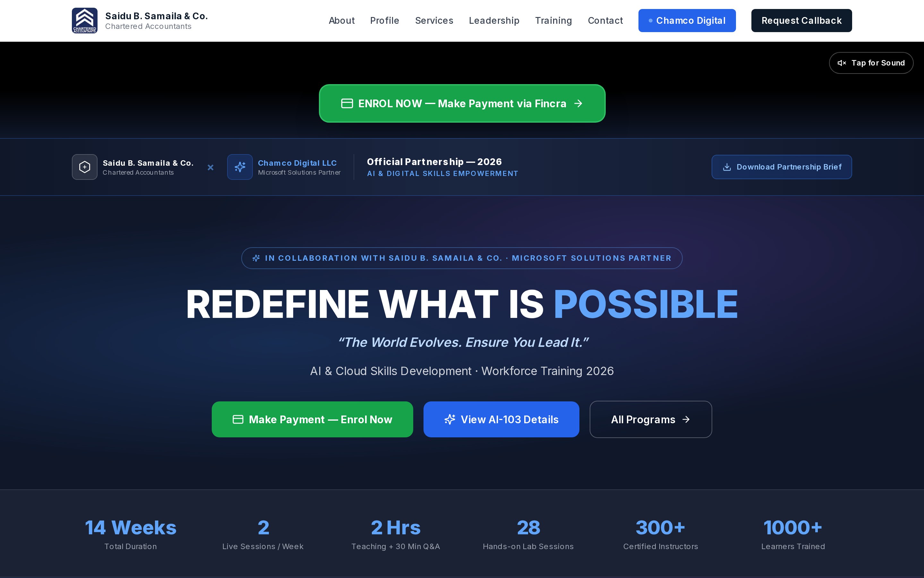924x578 pixels.
Task: Open the Contact nav link
Action: (605, 21)
